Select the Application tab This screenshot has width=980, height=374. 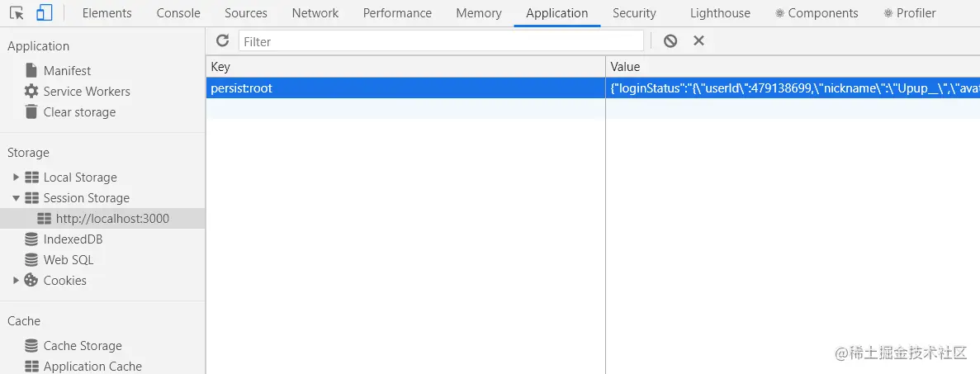557,13
